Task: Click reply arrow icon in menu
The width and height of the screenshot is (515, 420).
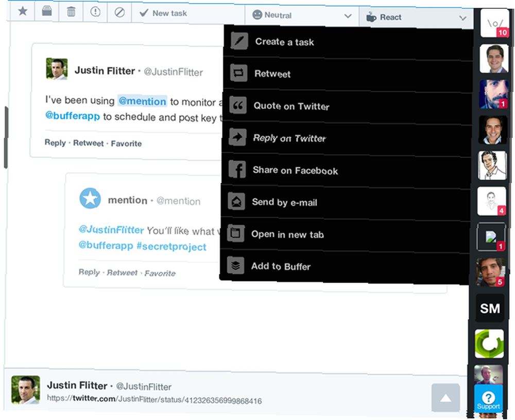Action: pyautogui.click(x=237, y=137)
